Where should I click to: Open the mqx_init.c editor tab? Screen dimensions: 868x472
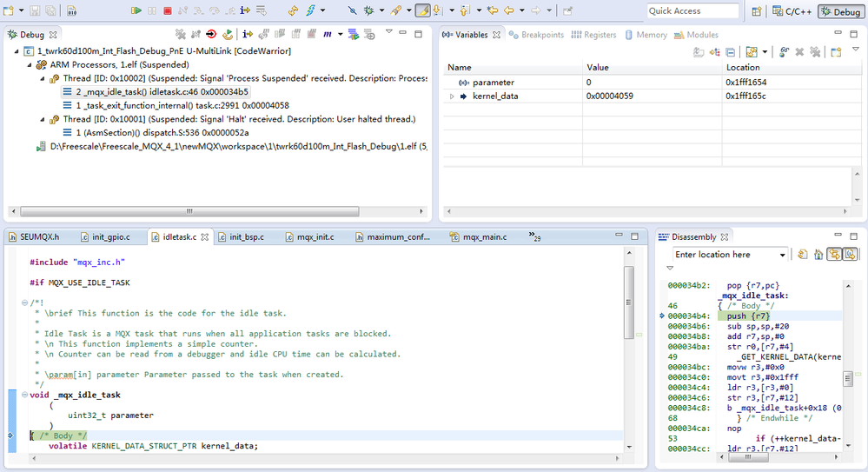tap(309, 237)
